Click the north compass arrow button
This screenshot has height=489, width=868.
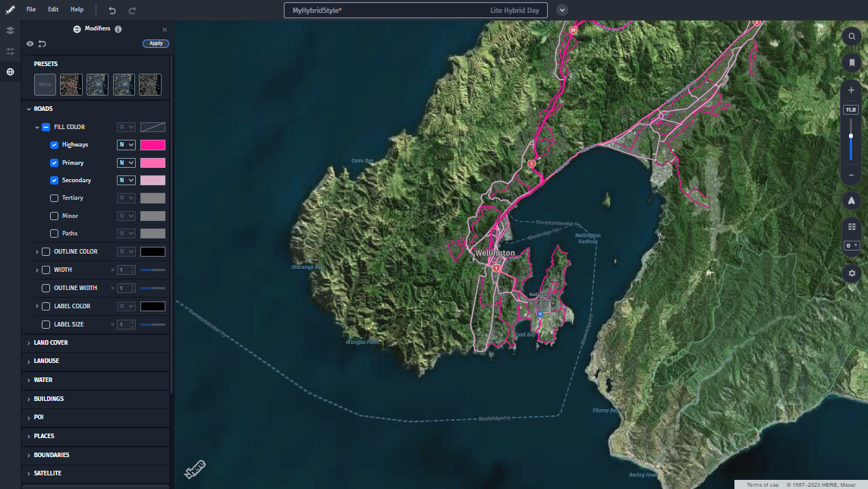(851, 200)
